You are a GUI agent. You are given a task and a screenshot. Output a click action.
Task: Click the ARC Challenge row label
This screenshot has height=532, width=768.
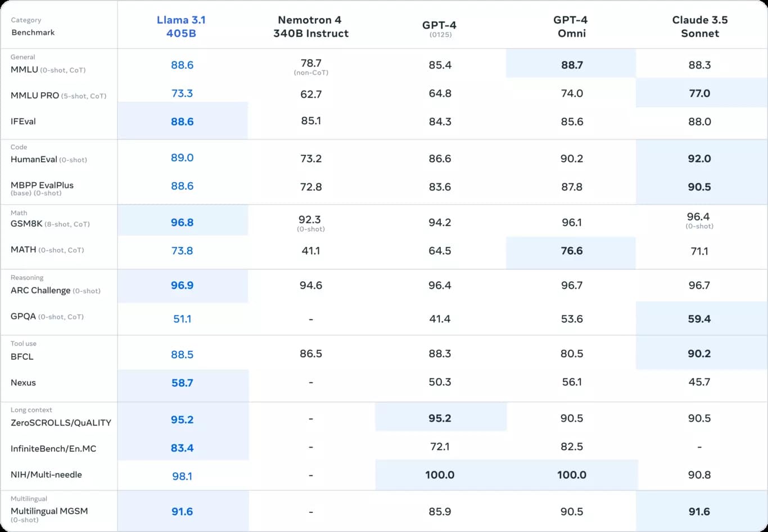[x=40, y=291]
